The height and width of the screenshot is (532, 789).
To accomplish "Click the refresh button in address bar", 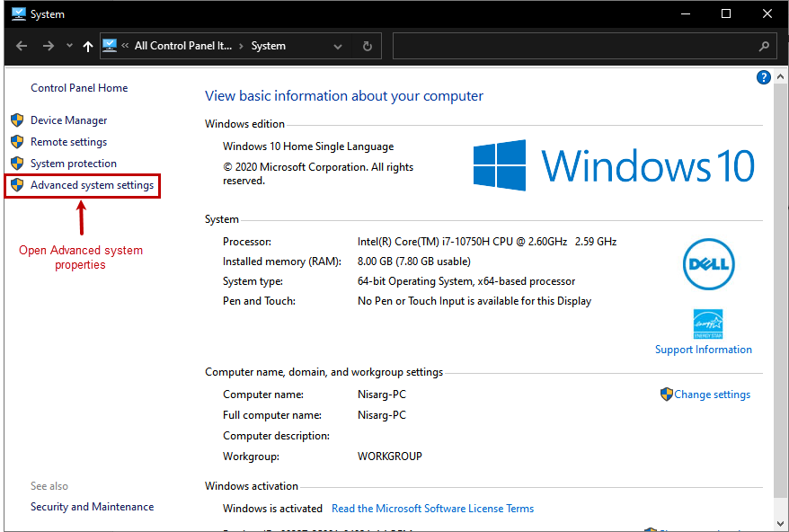I will click(367, 47).
